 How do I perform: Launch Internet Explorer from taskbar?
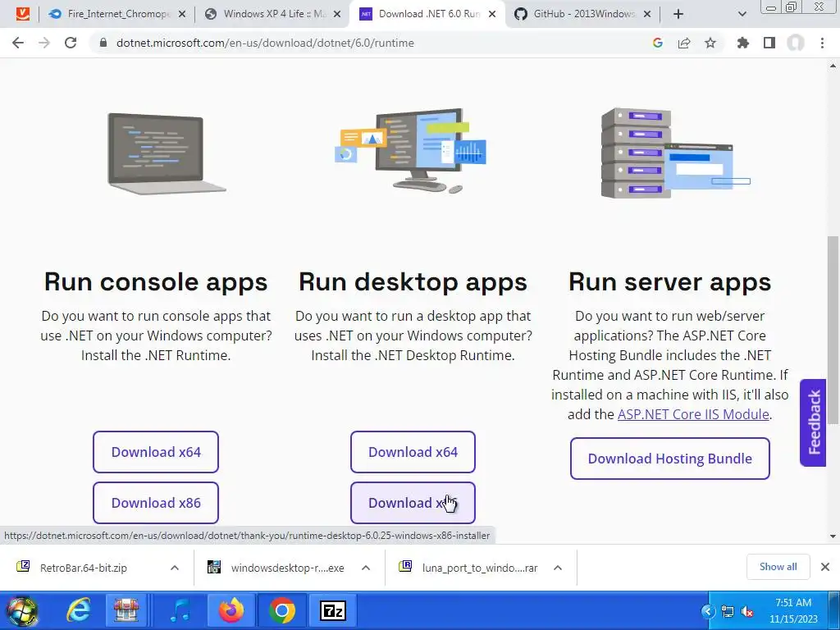click(78, 610)
